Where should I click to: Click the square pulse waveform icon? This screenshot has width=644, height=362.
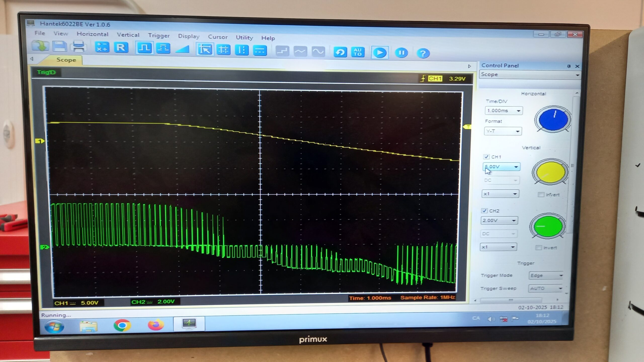pos(144,48)
